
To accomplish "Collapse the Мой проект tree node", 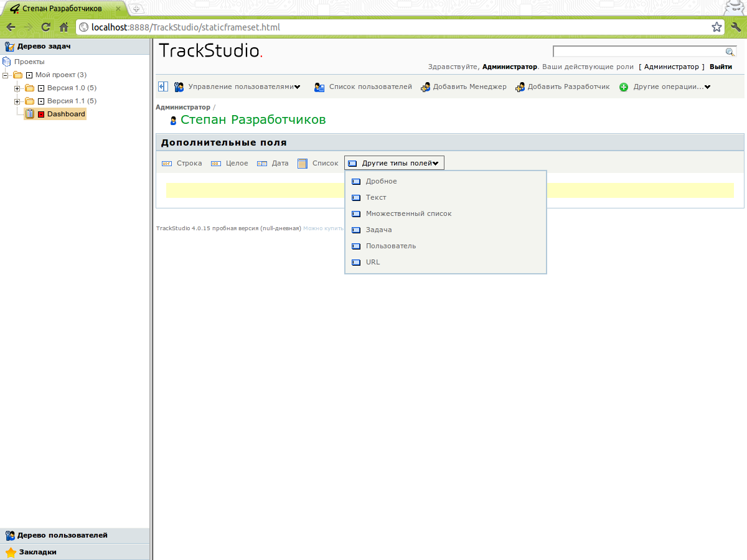I will (6, 75).
